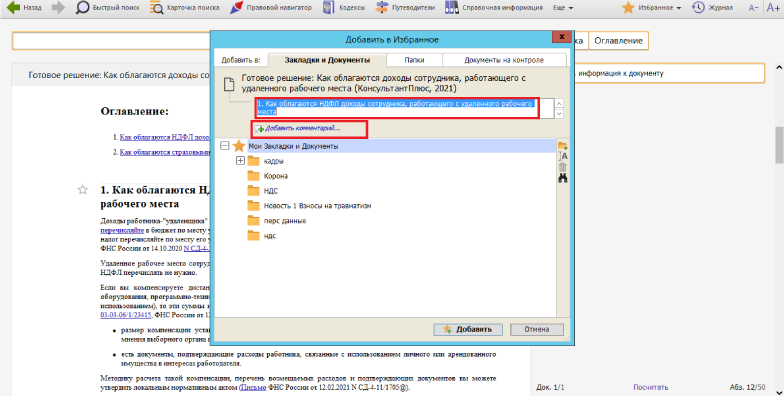Click the Добавить button
The height and width of the screenshot is (396, 784).
point(468,330)
